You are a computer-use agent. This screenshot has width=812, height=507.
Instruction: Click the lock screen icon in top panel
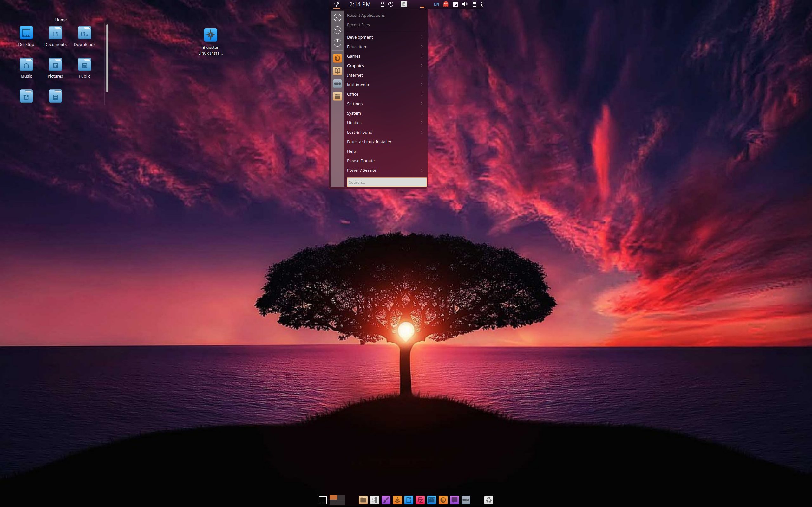(x=382, y=4)
